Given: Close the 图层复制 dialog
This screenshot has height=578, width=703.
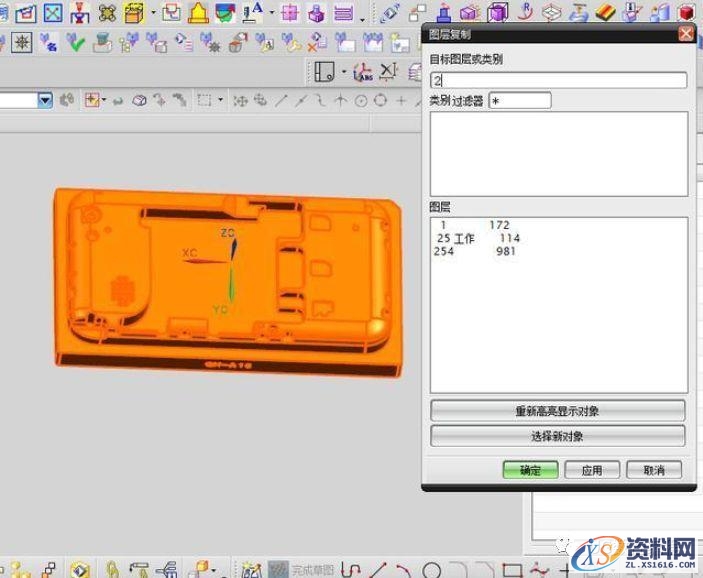Looking at the screenshot, I should (x=685, y=33).
